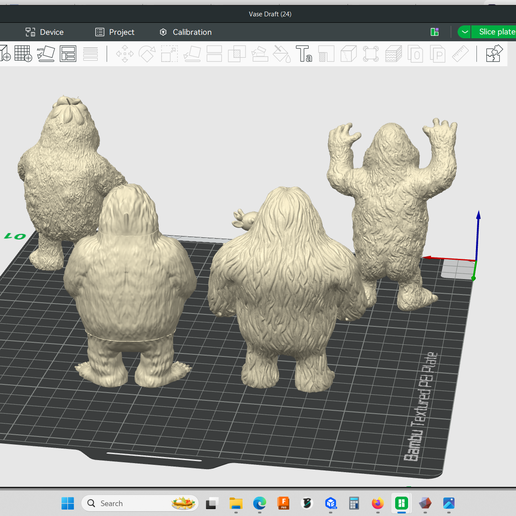Screen dimensions: 516x516
Task: Open the Text shape tool
Action: click(x=304, y=54)
